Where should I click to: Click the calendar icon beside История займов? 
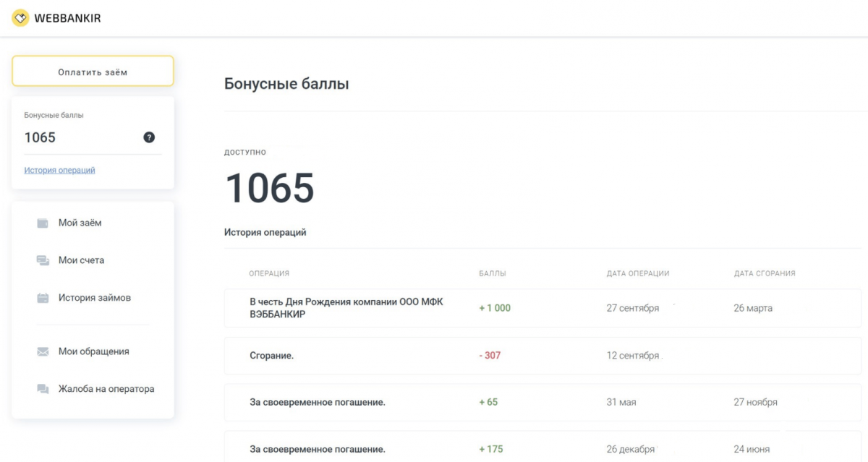[x=43, y=298]
